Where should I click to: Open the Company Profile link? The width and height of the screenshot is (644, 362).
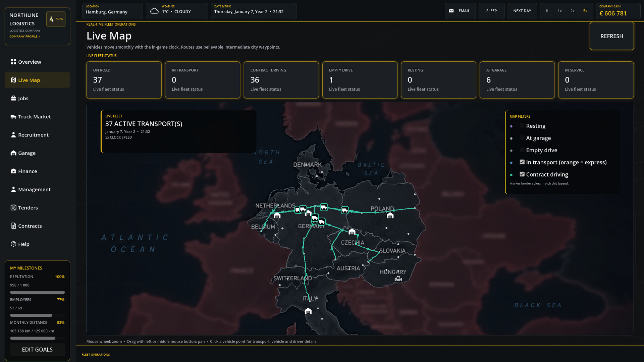click(24, 36)
